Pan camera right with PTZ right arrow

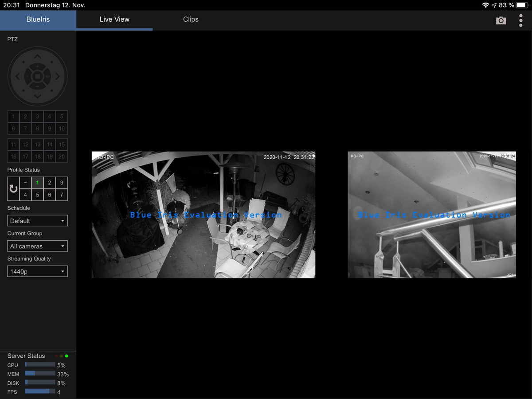tap(58, 77)
